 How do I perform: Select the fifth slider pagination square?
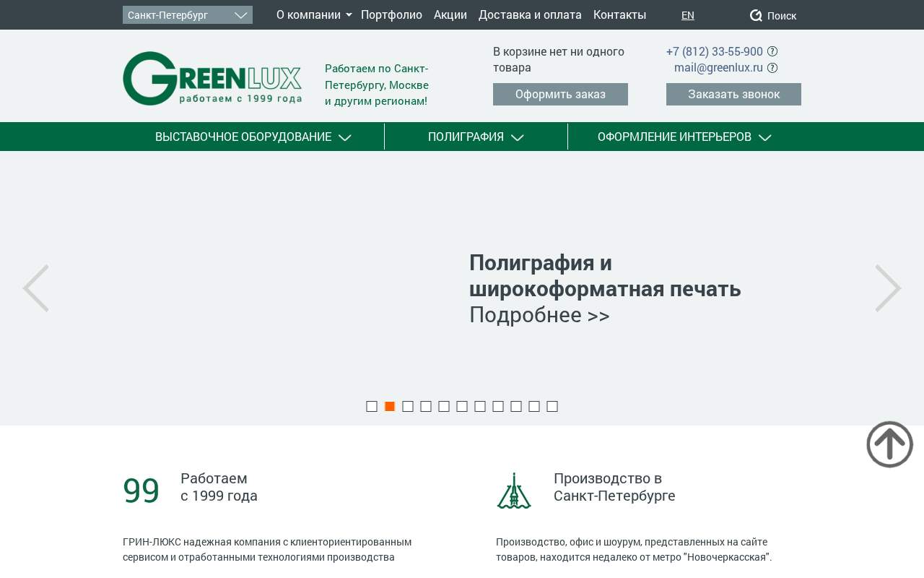444,406
